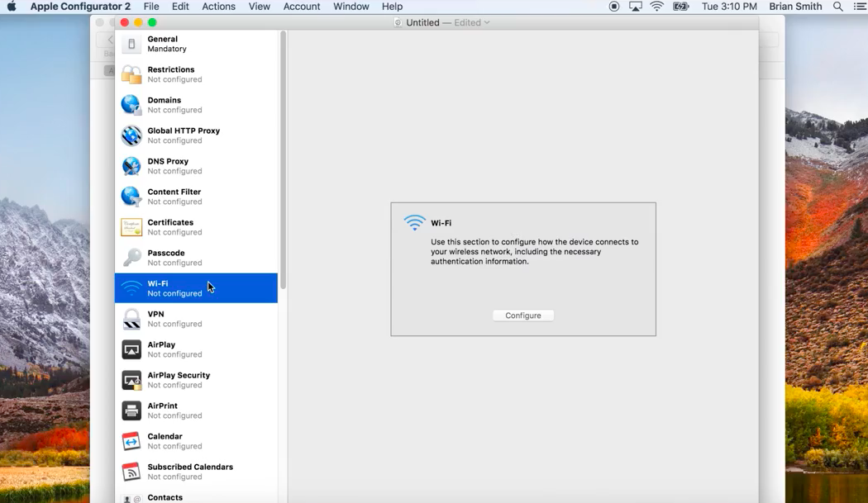
Task: Click the Wi-Fi status menu bar icon
Action: [656, 7]
